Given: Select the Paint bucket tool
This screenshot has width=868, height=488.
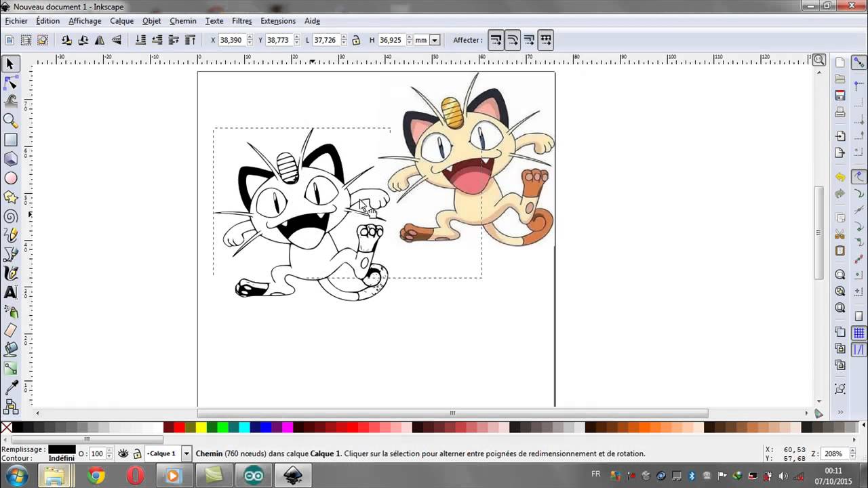Looking at the screenshot, I should (10, 350).
